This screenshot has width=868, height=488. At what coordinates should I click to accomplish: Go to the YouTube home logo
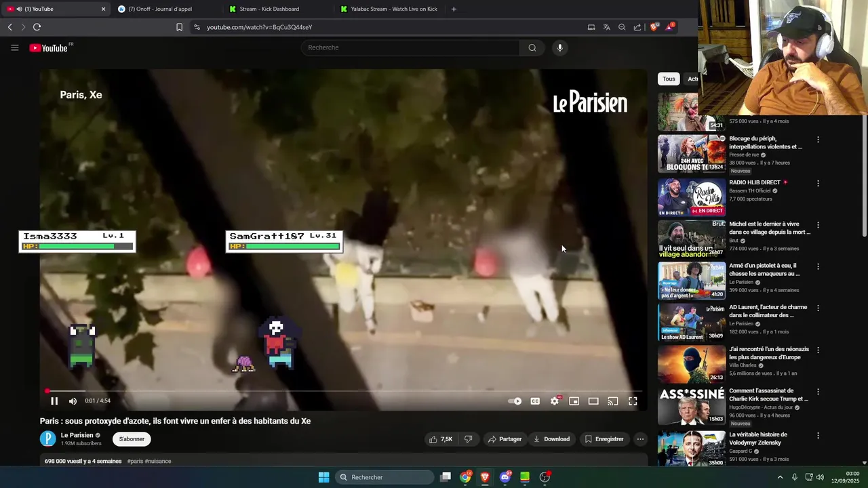pyautogui.click(x=49, y=47)
